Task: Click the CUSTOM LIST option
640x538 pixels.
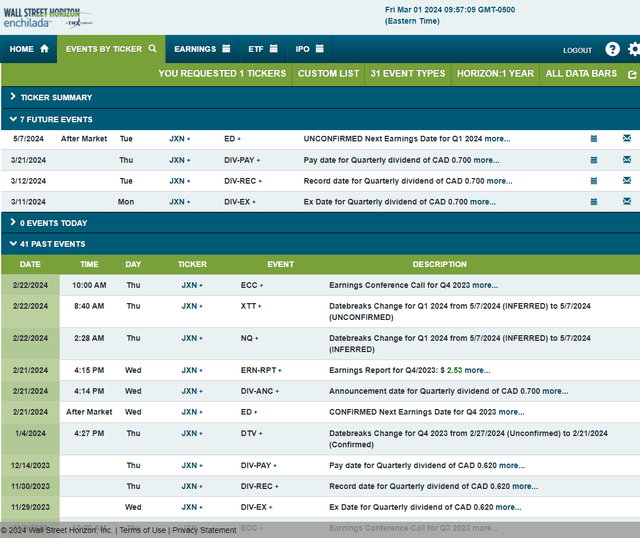Action: coord(328,73)
